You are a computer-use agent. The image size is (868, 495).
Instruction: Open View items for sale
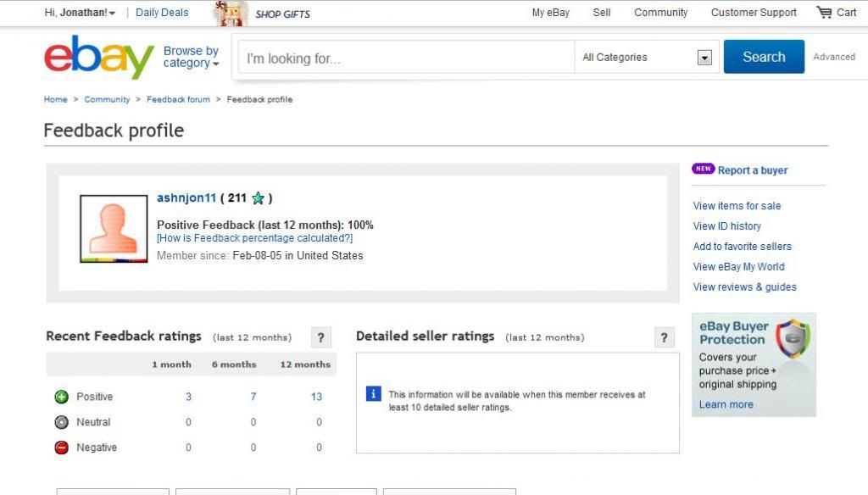[737, 206]
